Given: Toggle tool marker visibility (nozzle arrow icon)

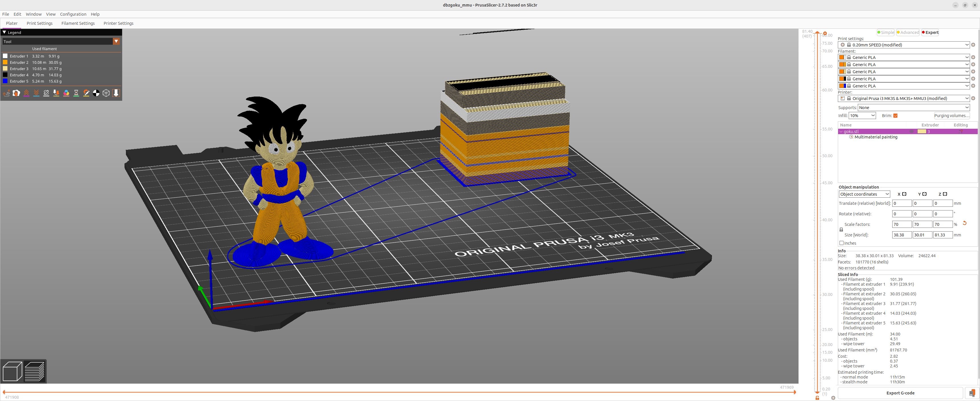Looking at the screenshot, I should [x=116, y=93].
